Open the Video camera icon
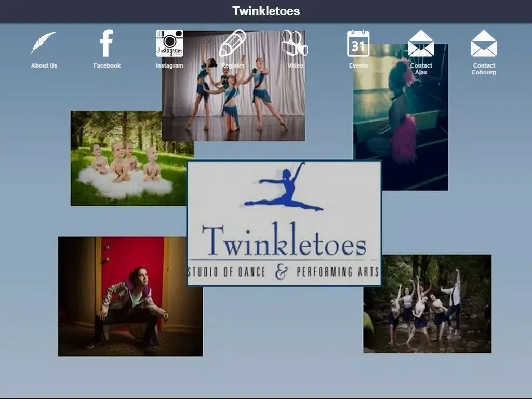Image resolution: width=532 pixels, height=399 pixels. coord(295,43)
